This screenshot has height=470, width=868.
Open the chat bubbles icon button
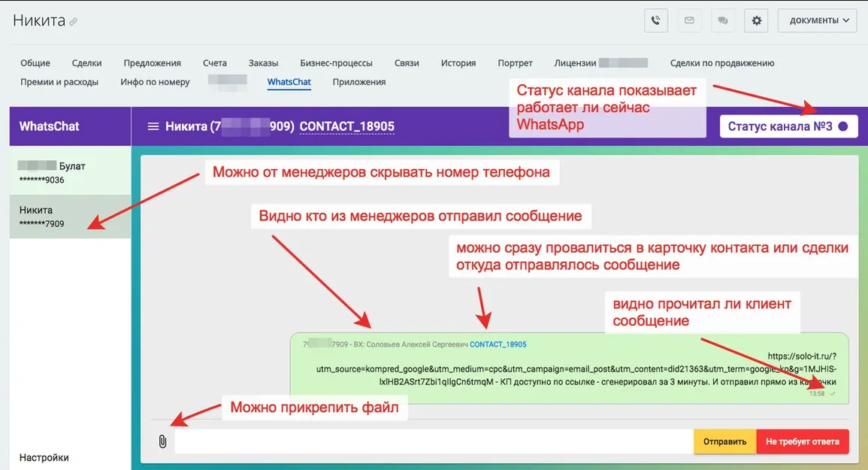click(723, 21)
